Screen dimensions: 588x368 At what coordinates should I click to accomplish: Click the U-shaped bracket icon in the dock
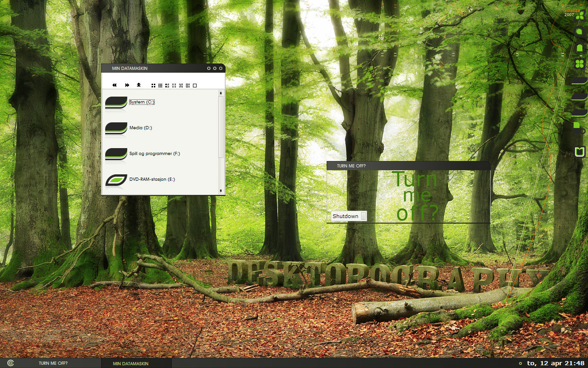tap(580, 152)
